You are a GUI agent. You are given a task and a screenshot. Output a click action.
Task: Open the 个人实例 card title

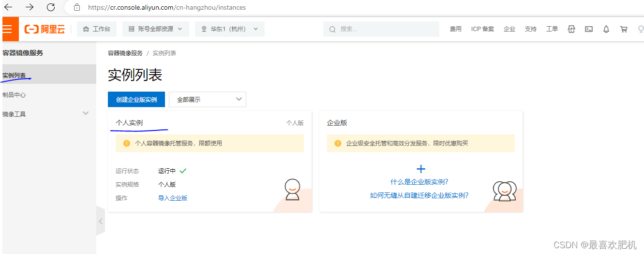[x=129, y=123]
